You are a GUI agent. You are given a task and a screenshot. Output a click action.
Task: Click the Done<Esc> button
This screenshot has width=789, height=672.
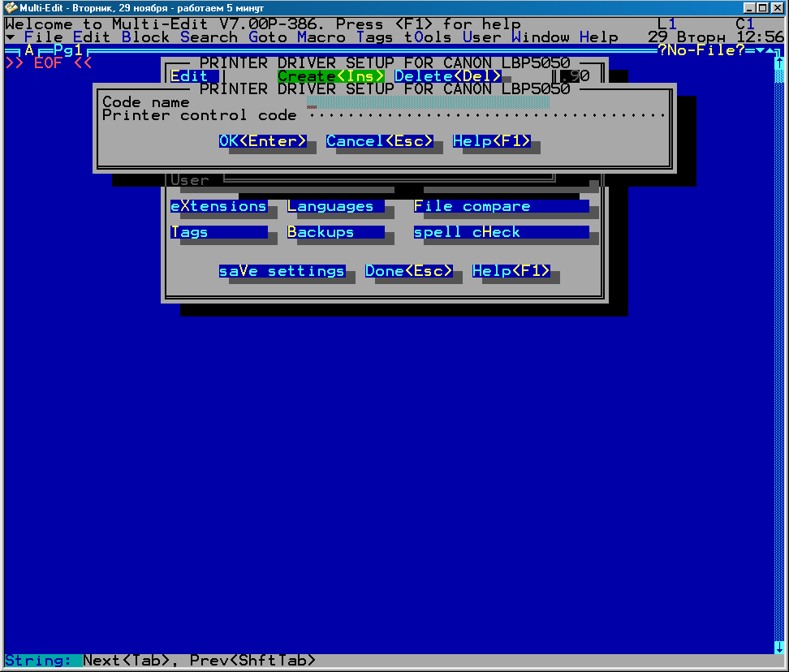pos(408,271)
